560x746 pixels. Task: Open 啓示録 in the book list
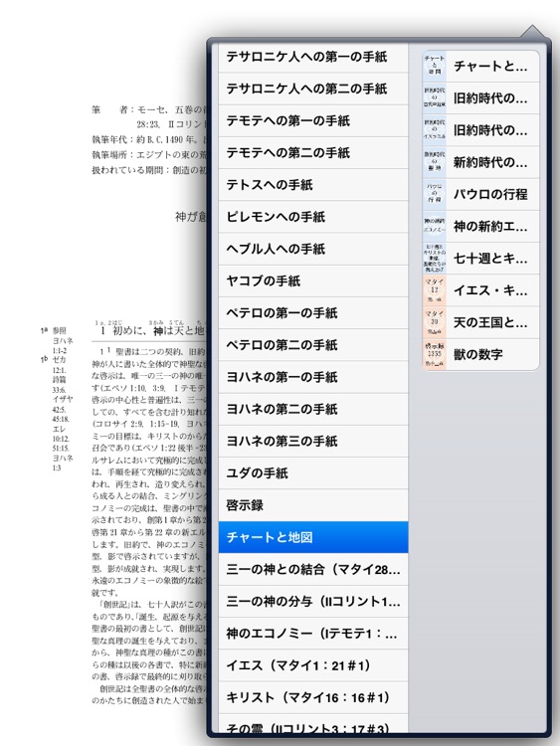click(313, 505)
